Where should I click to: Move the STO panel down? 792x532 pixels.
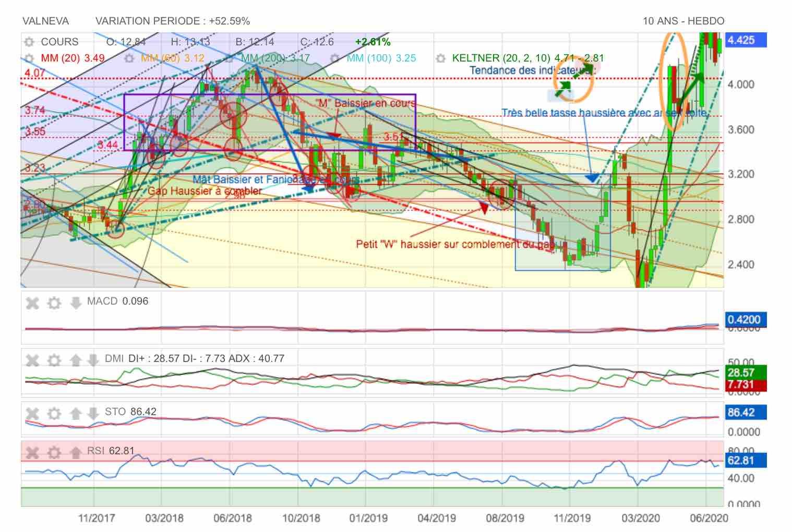[93, 414]
